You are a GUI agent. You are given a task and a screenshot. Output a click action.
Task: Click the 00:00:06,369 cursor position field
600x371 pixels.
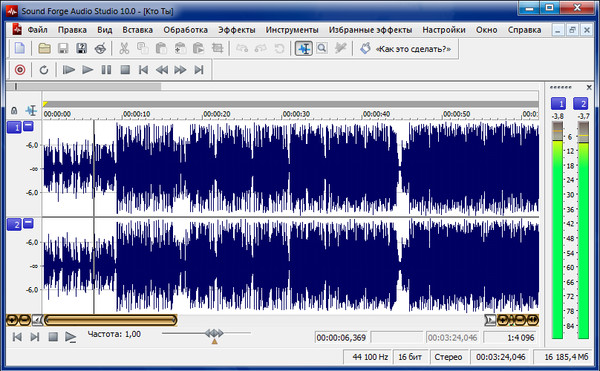coord(341,338)
